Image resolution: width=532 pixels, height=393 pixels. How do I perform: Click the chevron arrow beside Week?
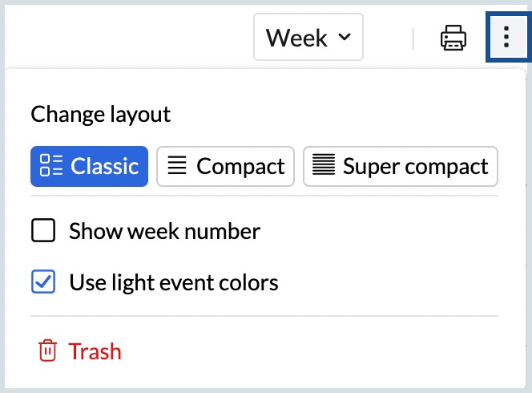tap(345, 38)
